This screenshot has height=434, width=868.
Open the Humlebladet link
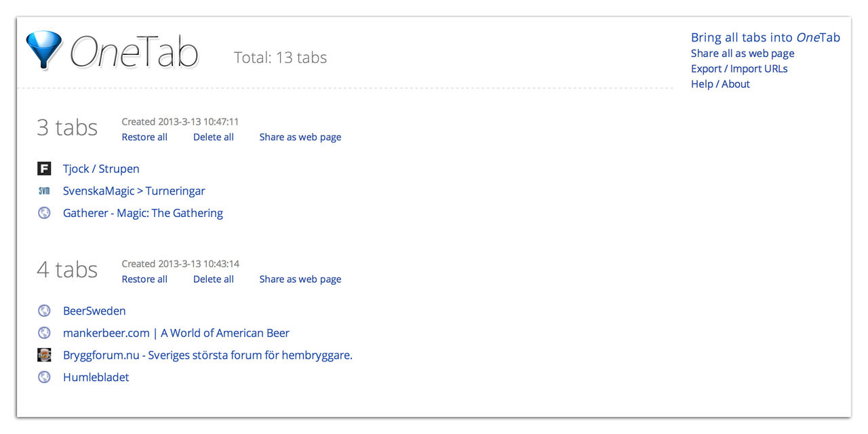coord(96,377)
